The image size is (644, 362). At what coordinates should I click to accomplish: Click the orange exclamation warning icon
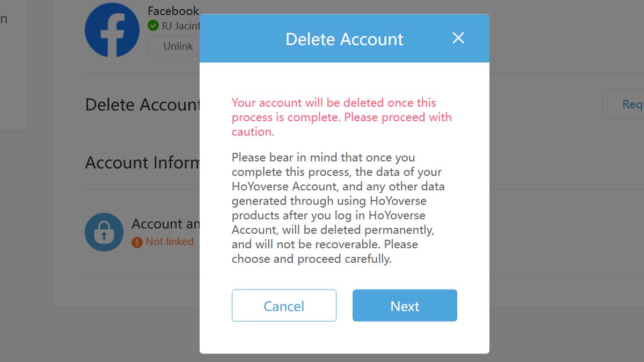pyautogui.click(x=137, y=242)
